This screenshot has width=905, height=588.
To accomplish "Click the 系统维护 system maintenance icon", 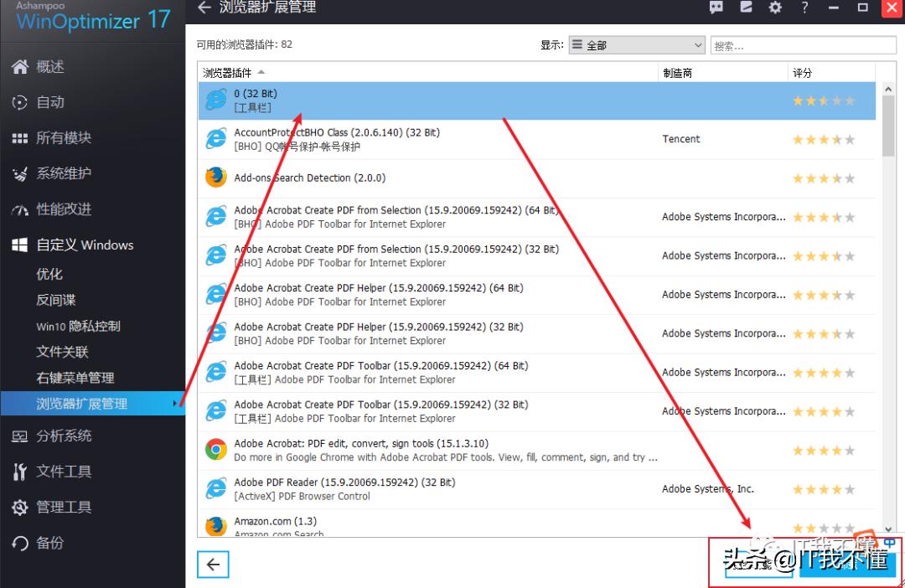I will (21, 173).
